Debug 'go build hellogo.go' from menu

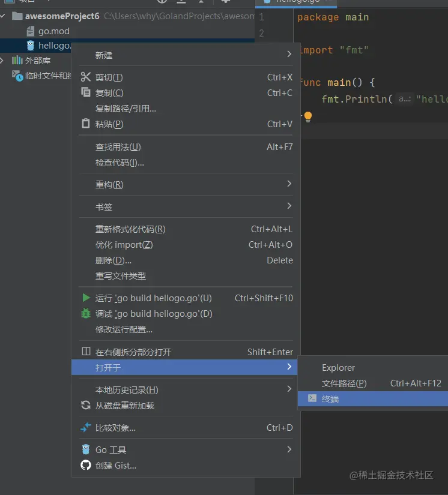[x=186, y=314]
